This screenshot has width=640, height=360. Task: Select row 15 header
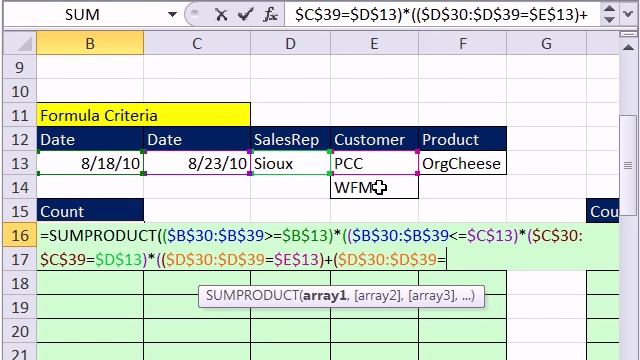(x=20, y=211)
